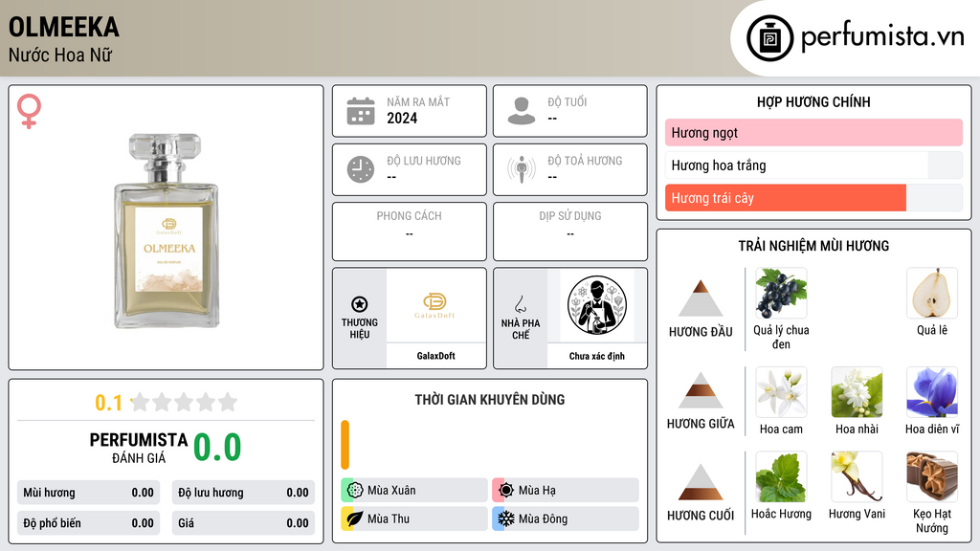Click the OLMEEKA perfume bottle product image
This screenshot has height=551, width=980.
(x=167, y=231)
